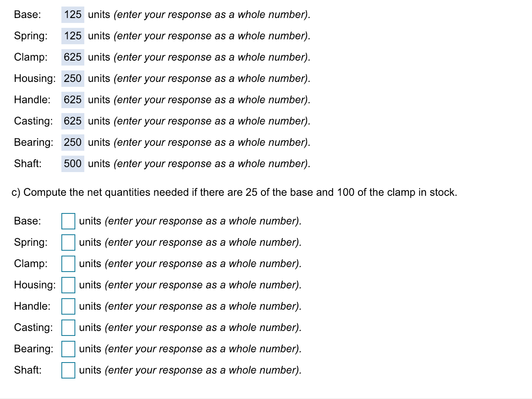Click the empty Base input in part c
The height and width of the screenshot is (399, 532).
tap(68, 221)
